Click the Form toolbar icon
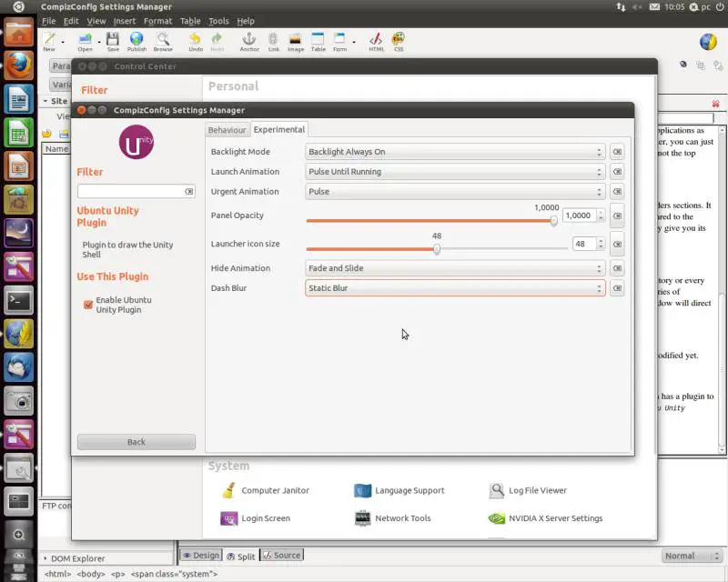Image resolution: width=728 pixels, height=582 pixels. tap(339, 41)
